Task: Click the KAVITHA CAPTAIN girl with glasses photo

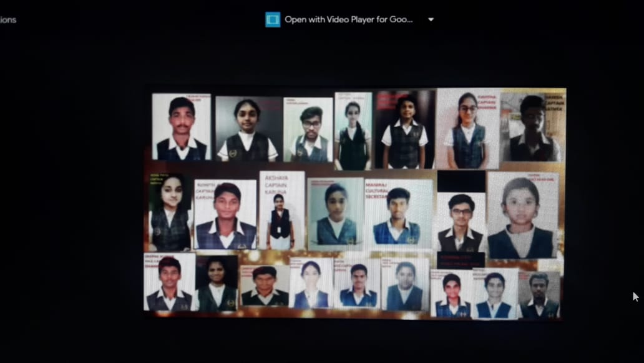Action: (x=467, y=128)
